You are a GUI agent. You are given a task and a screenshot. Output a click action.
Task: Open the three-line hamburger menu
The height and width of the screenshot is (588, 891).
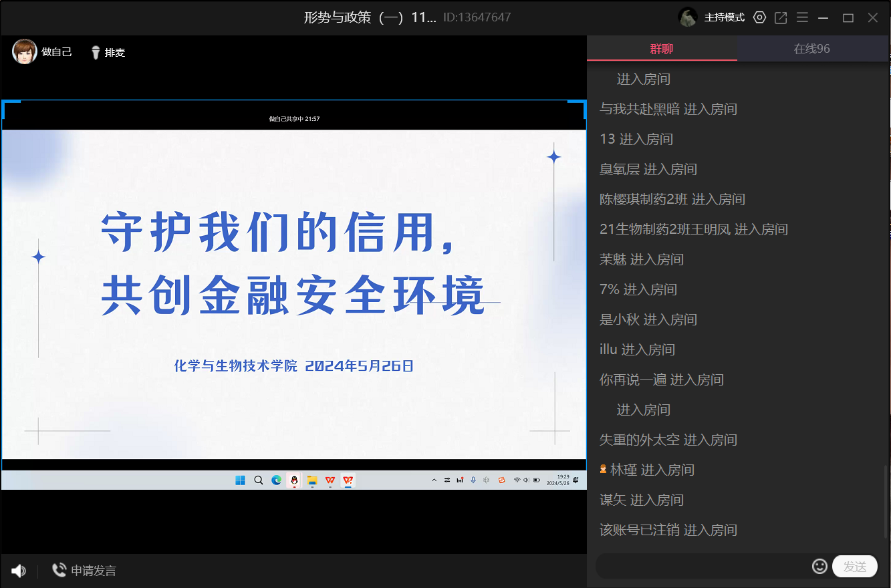click(802, 18)
